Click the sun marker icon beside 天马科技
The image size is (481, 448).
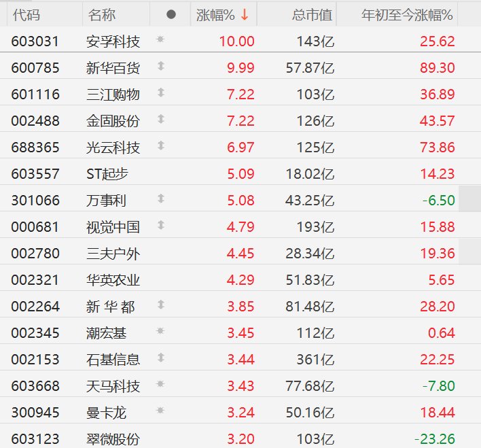pos(161,385)
